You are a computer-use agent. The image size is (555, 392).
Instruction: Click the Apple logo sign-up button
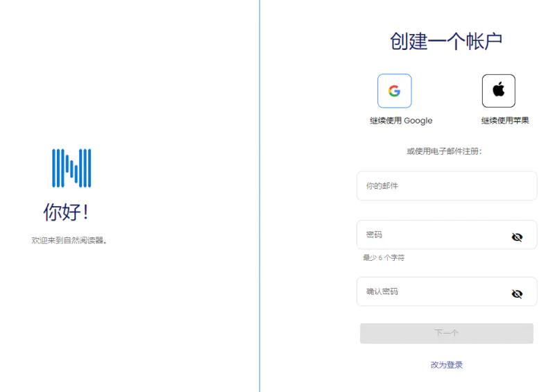(x=498, y=91)
